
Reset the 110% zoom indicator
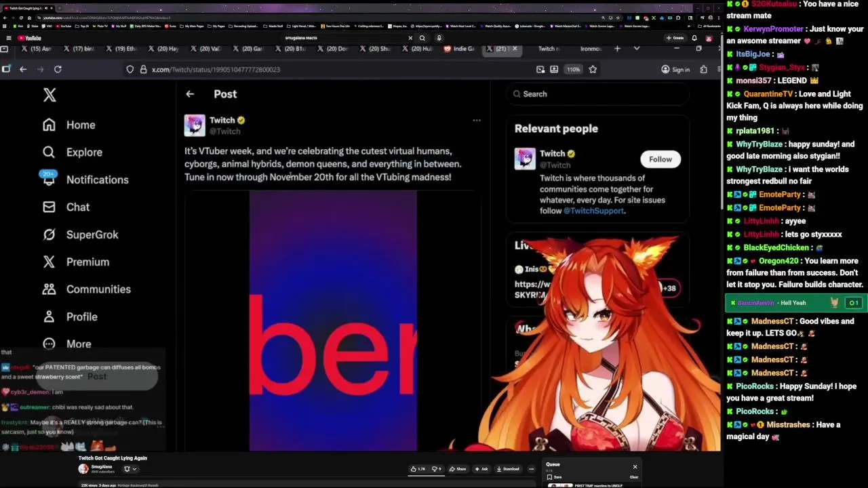(574, 69)
